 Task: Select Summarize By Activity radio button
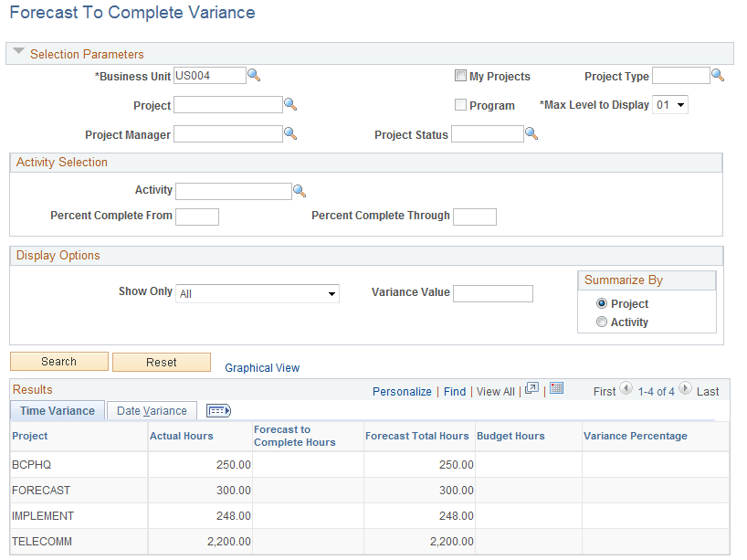pyautogui.click(x=602, y=322)
